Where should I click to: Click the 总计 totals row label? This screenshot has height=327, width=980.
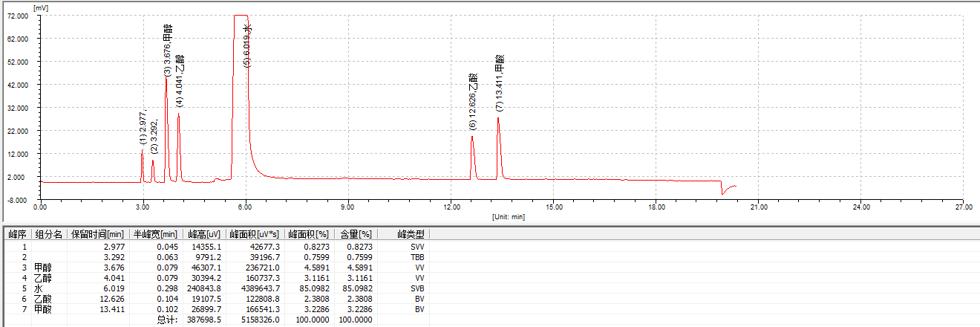(167, 319)
